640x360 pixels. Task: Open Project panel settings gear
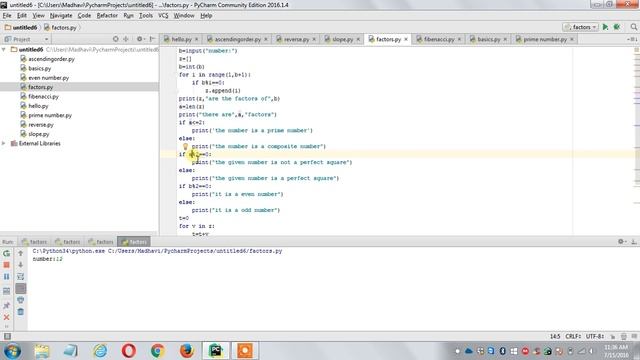click(140, 39)
